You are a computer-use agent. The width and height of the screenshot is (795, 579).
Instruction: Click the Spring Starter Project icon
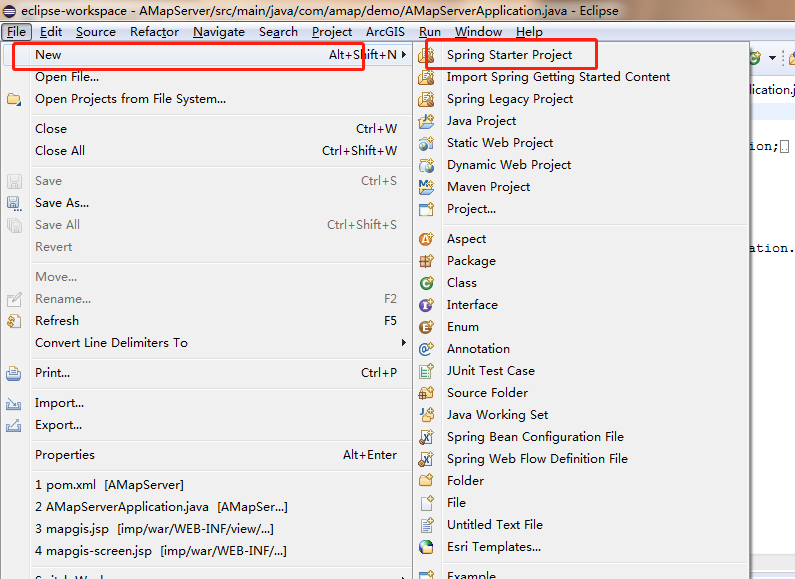point(426,55)
